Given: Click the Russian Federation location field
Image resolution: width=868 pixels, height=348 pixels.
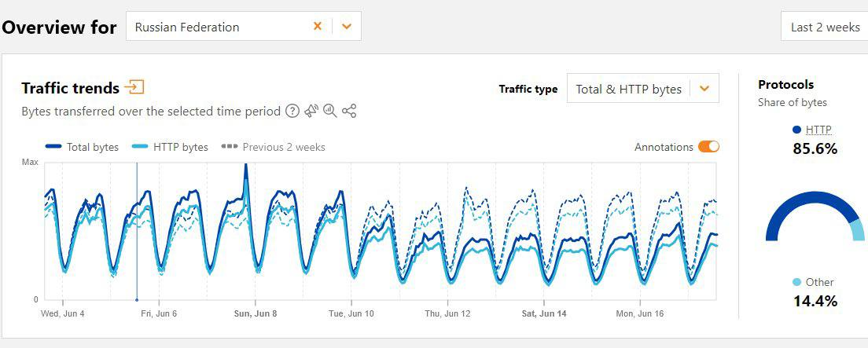Looking at the screenshot, I should [212, 27].
